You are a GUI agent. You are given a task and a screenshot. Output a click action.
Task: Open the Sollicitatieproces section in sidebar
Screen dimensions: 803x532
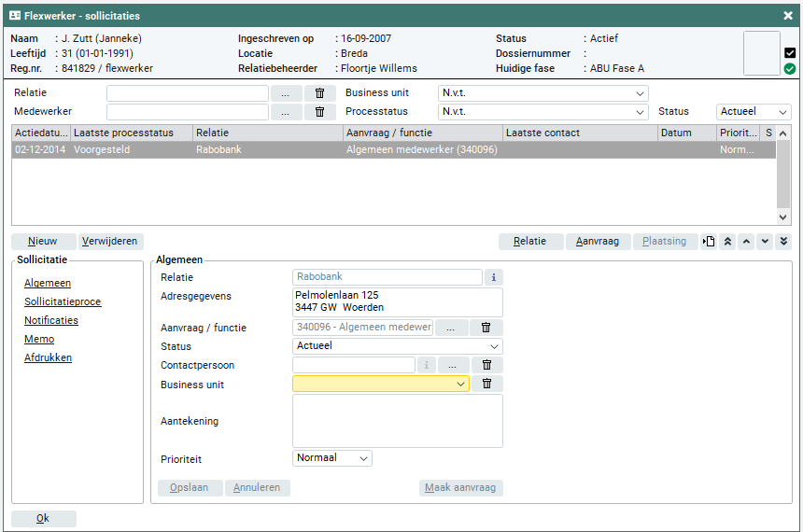[63, 301]
